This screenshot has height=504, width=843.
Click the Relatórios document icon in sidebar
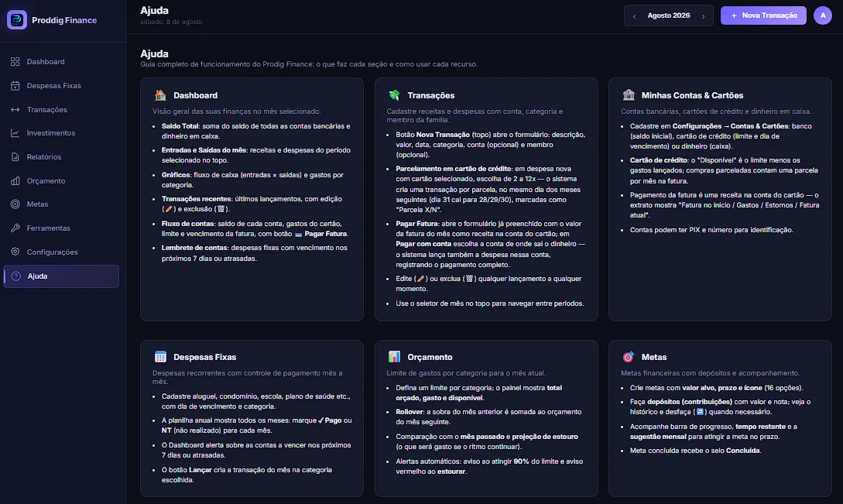[15, 157]
